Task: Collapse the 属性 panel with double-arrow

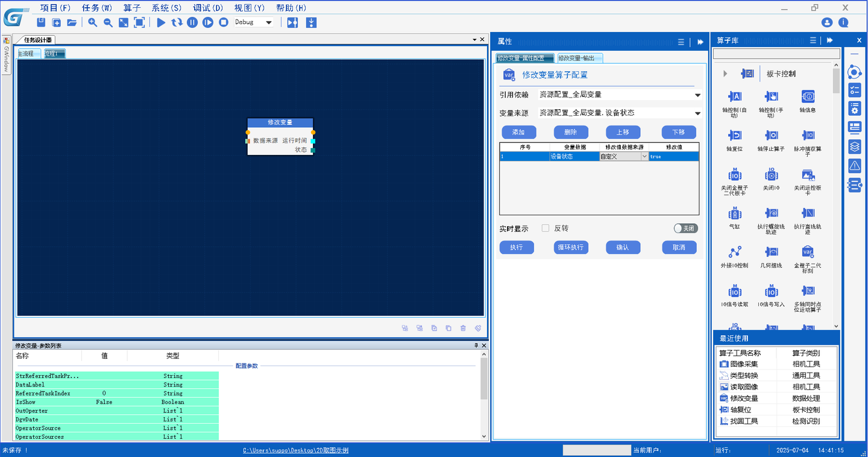Action: pyautogui.click(x=700, y=42)
